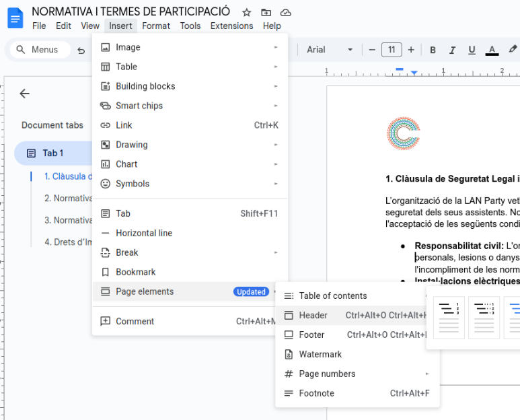Select Footnote in the submenu
Image resolution: width=520 pixels, height=420 pixels.
[x=316, y=393]
